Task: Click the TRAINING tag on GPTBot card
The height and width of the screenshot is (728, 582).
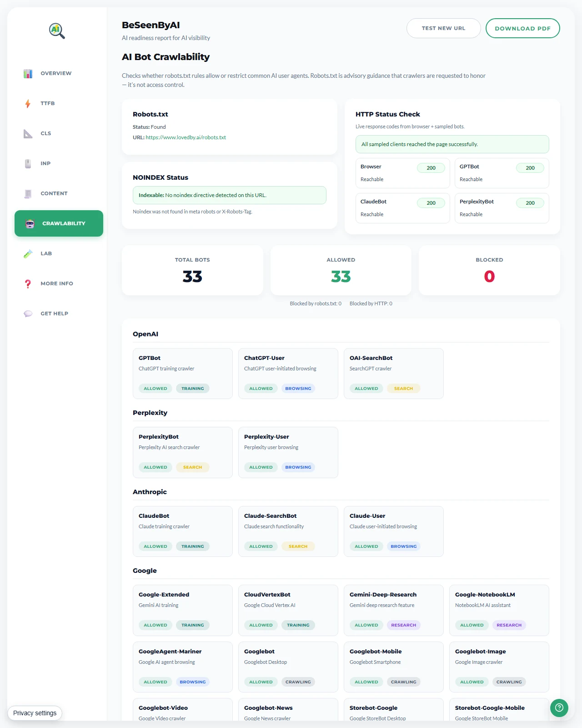Action: [x=193, y=389]
